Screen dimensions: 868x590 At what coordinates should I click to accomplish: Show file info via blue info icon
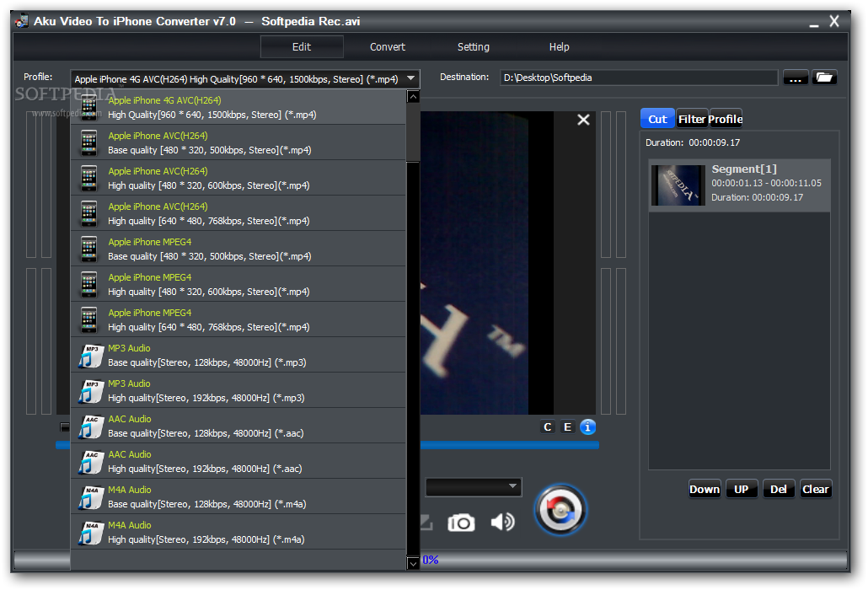point(587,426)
